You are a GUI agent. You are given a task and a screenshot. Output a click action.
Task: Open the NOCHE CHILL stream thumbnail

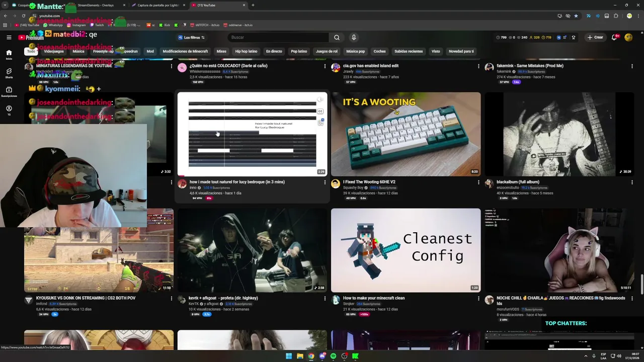pos(559,250)
